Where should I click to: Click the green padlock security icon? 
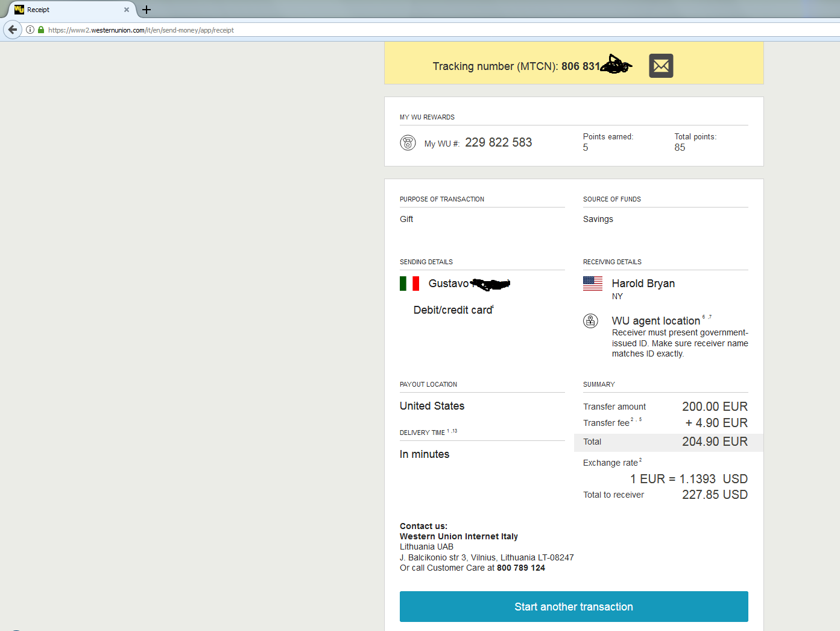click(x=41, y=30)
